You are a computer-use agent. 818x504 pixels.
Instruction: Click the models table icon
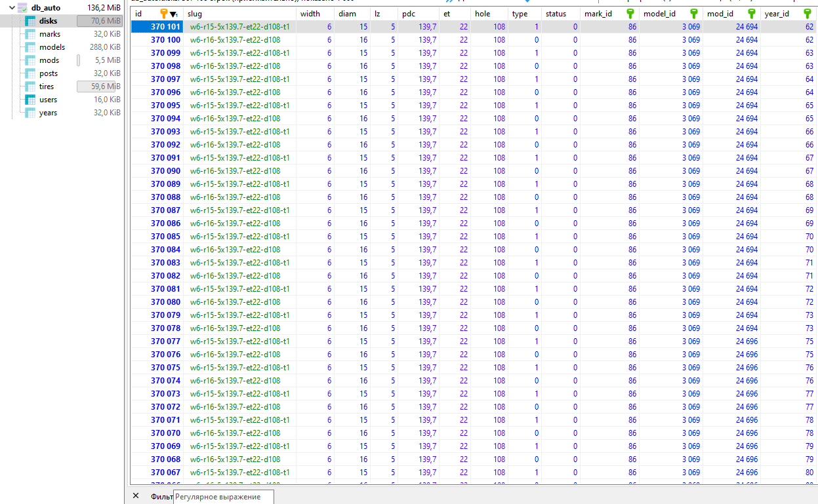click(x=30, y=47)
